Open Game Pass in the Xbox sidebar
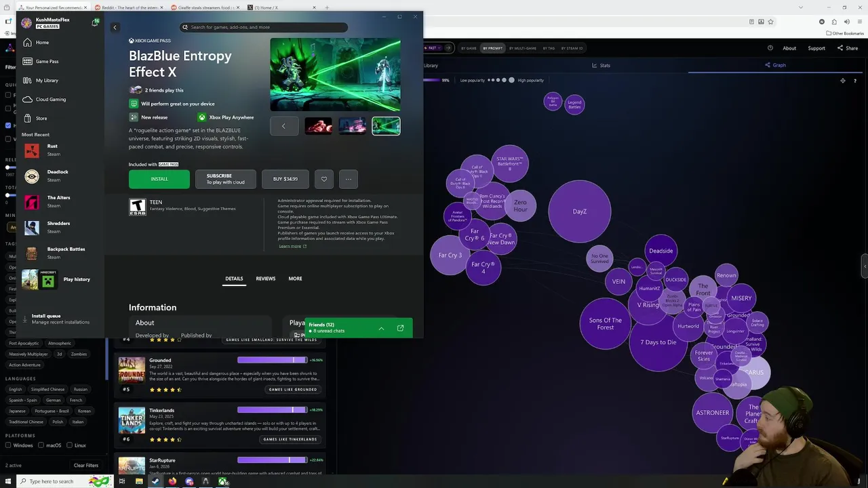The width and height of the screenshot is (868, 488). pyautogui.click(x=47, y=62)
